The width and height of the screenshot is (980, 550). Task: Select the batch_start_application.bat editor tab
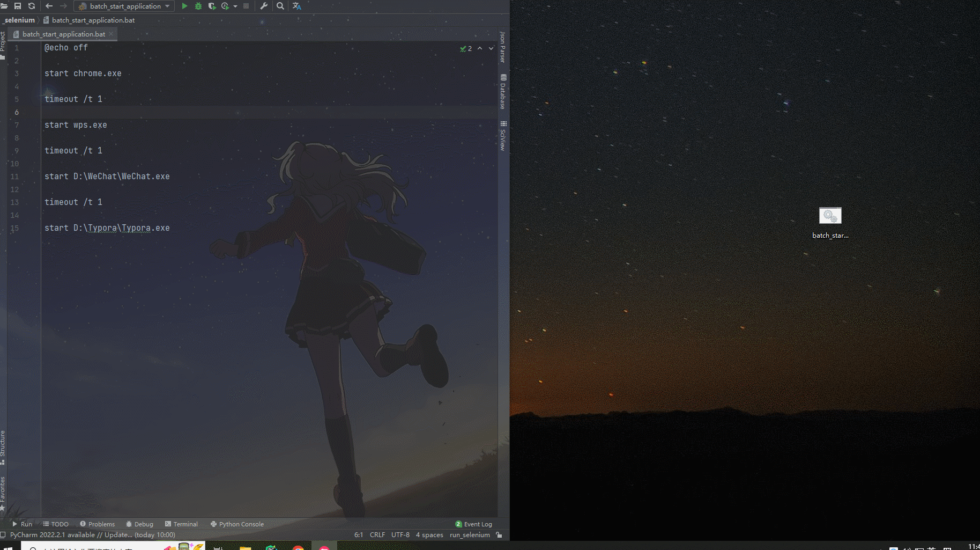tap(63, 34)
